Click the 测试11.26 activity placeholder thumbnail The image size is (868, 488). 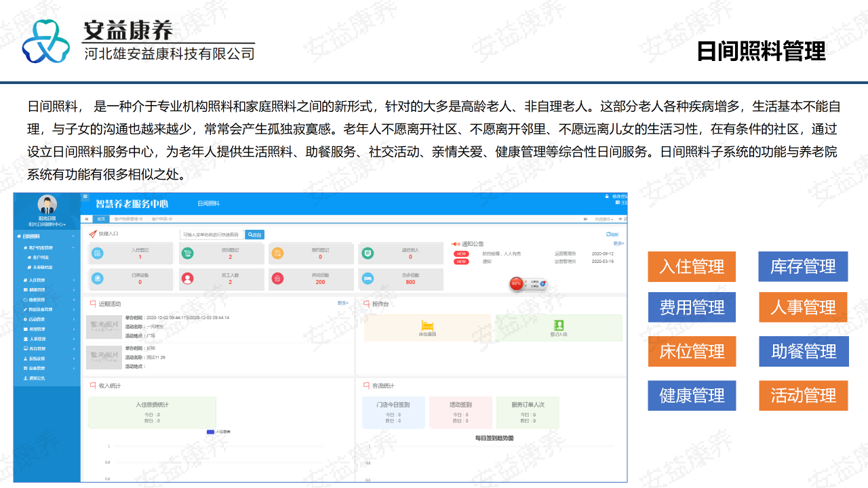point(102,357)
